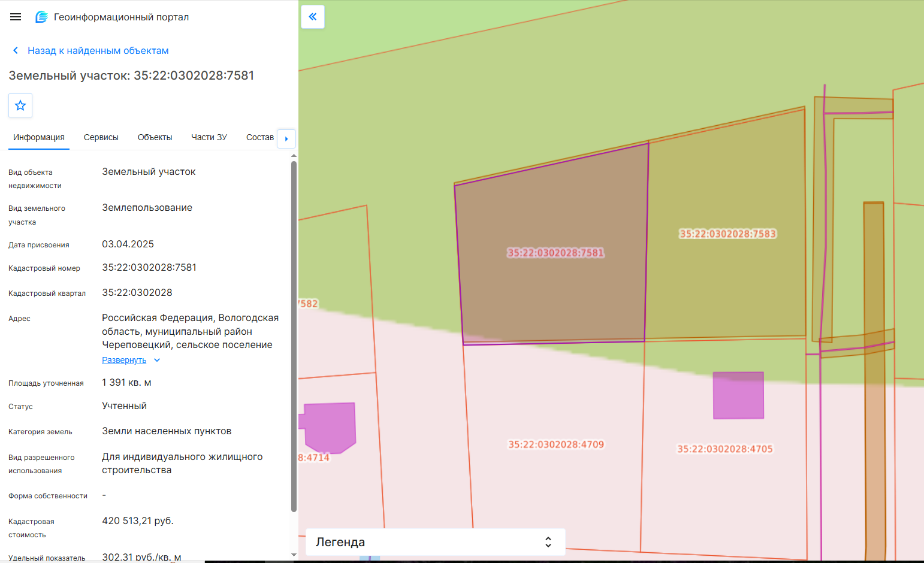924x563 pixels.
Task: Open the Сервисы tab
Action: click(101, 137)
